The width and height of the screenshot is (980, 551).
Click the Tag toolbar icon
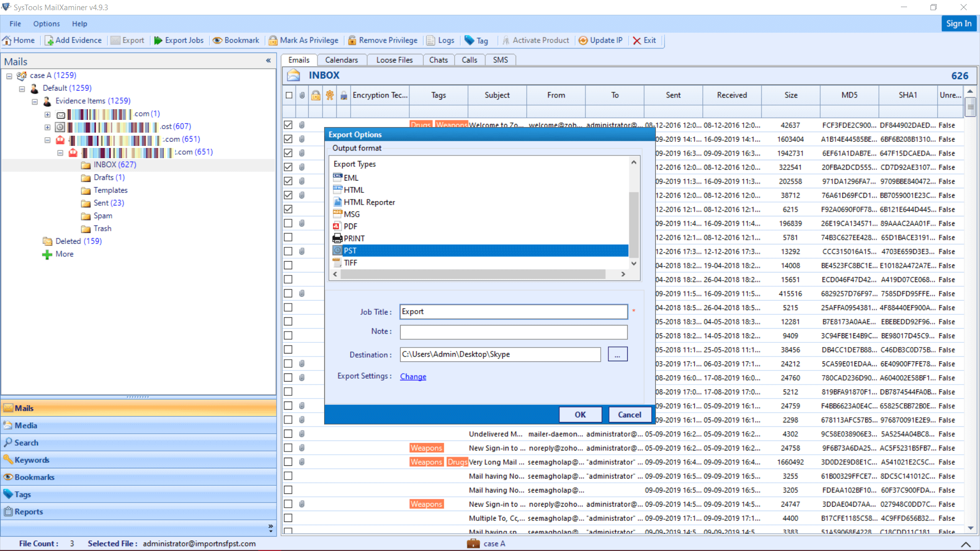pos(476,40)
